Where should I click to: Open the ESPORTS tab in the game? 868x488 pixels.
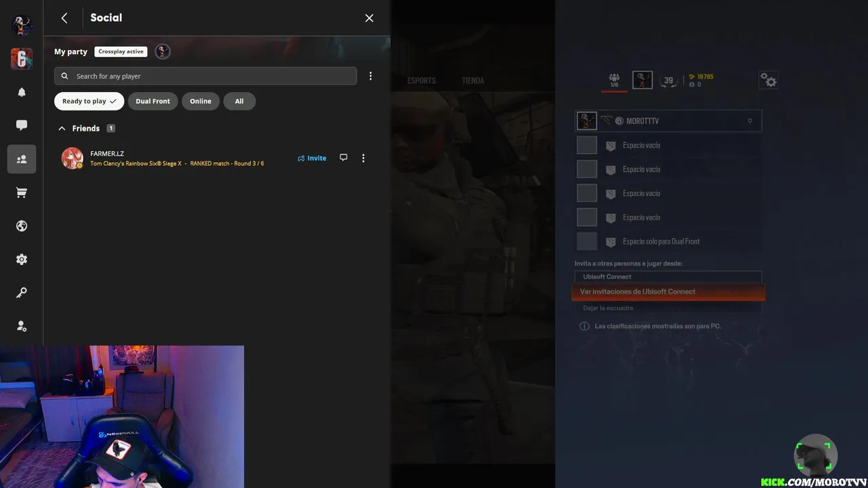pyautogui.click(x=422, y=81)
